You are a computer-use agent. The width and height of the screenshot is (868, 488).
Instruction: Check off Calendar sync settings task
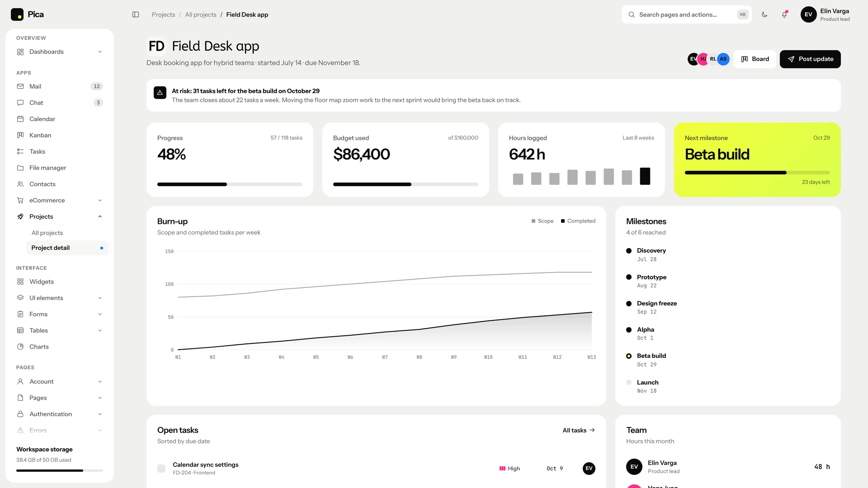(x=161, y=469)
